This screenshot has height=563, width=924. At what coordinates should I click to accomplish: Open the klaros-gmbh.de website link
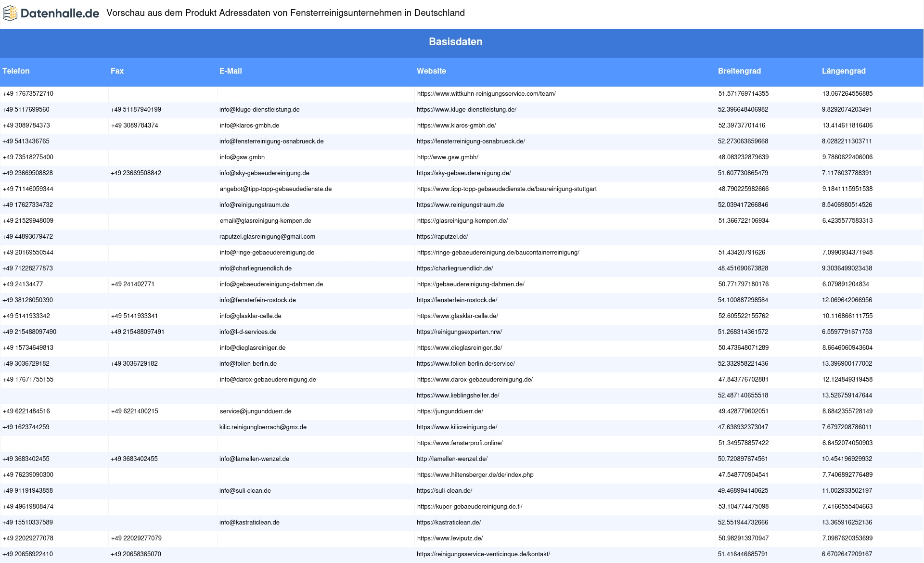click(456, 126)
